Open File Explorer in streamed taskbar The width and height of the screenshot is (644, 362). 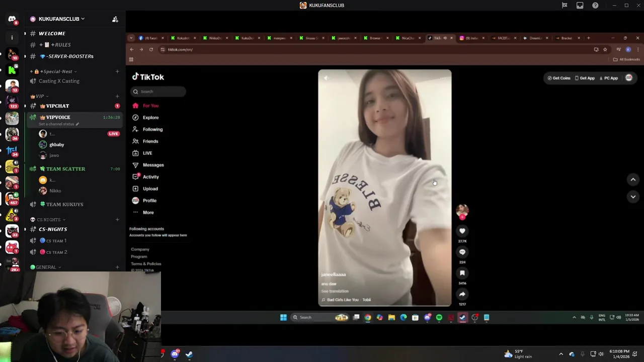tap(391, 317)
